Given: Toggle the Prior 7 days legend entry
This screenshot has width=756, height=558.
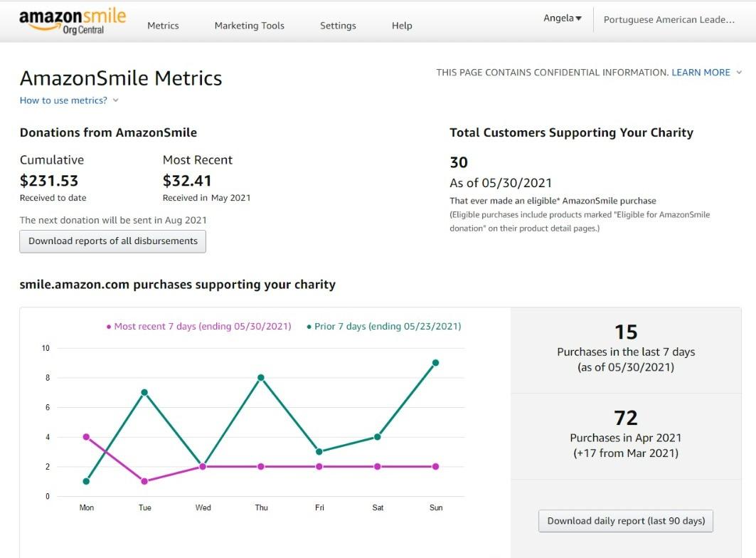Looking at the screenshot, I should [x=384, y=326].
